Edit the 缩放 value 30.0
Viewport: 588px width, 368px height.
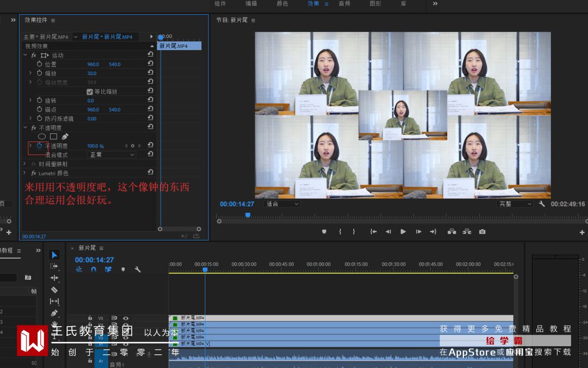pos(92,73)
